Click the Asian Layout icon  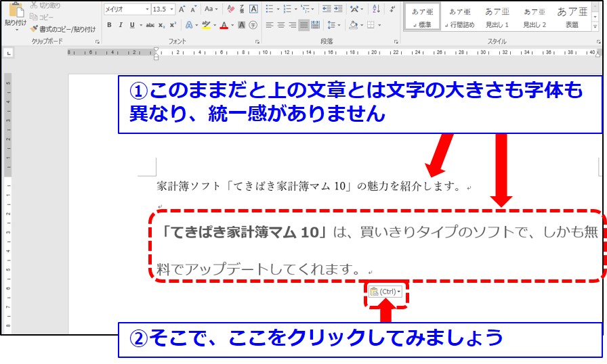[x=354, y=9]
